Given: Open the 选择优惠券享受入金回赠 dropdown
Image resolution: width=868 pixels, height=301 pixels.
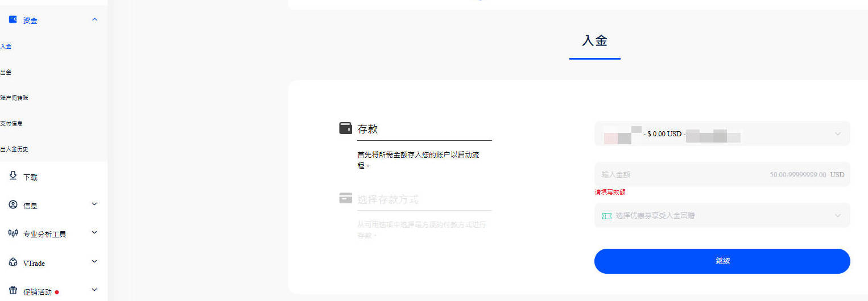Looking at the screenshot, I should 722,215.
